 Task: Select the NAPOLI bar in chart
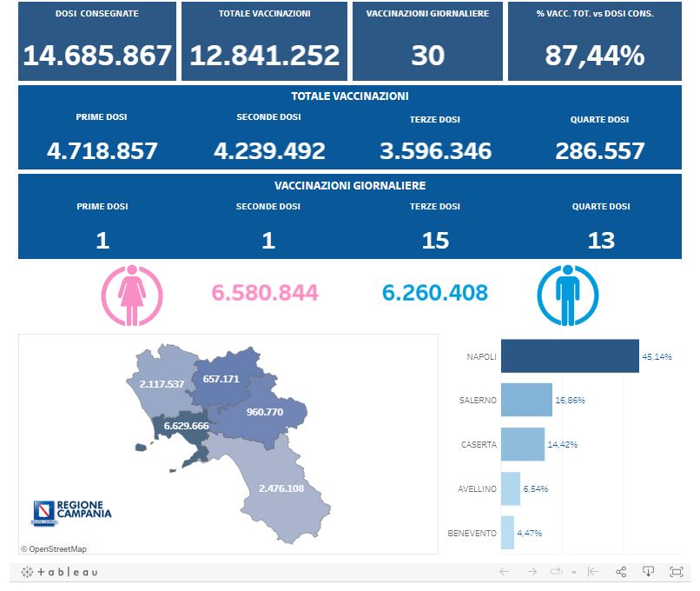[x=570, y=356]
